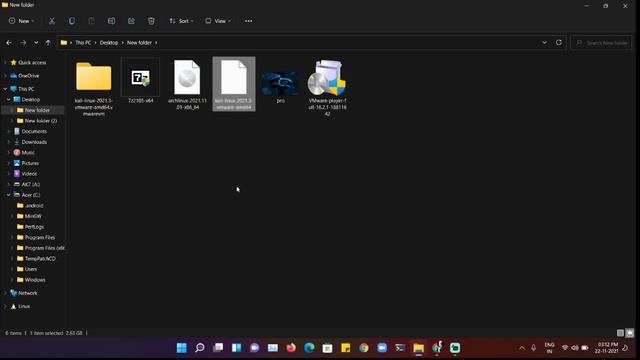Image resolution: width=640 pixels, height=360 pixels.
Task: Select the 'pro' image thumbnail
Action: point(280,86)
